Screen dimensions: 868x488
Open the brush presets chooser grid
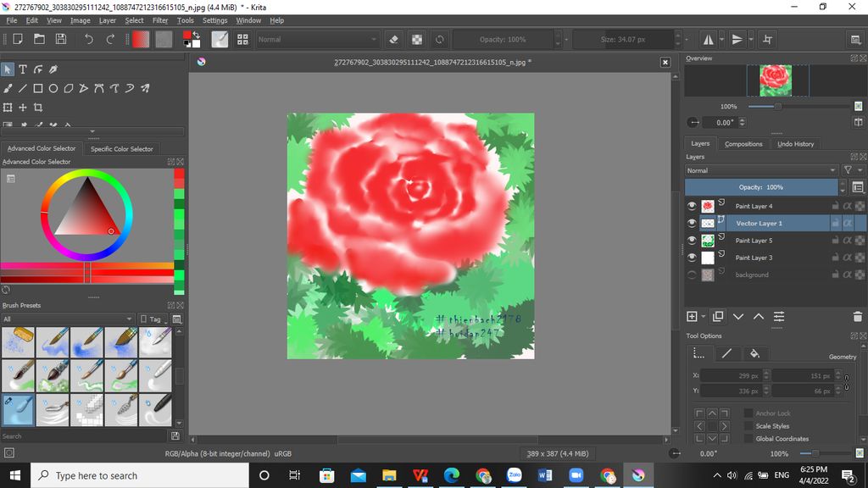[x=242, y=39]
